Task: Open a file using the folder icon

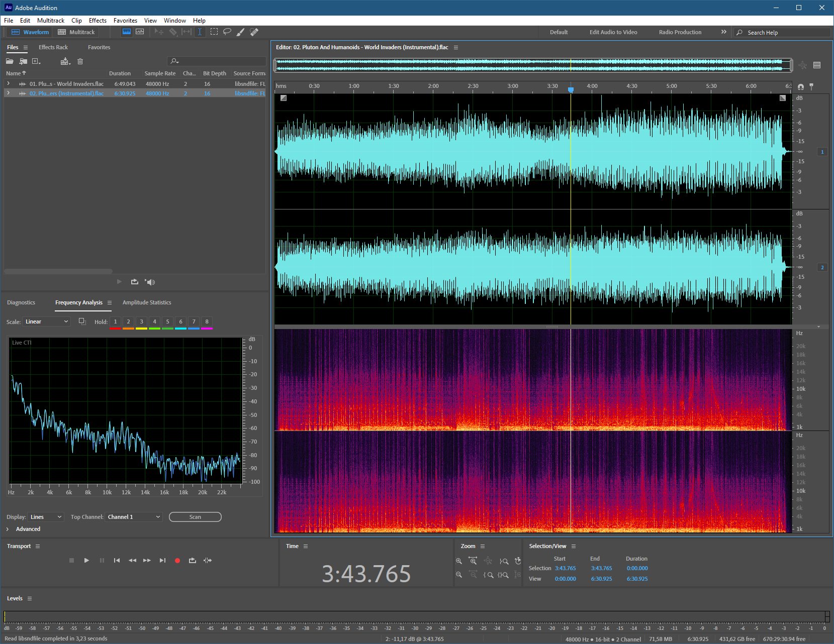Action: [10, 61]
